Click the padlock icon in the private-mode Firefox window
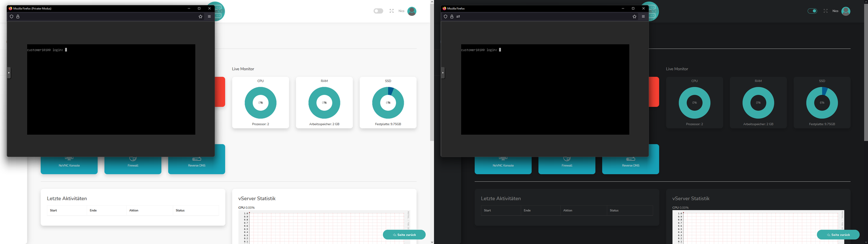Screen dimensions: 868x244 [18, 17]
